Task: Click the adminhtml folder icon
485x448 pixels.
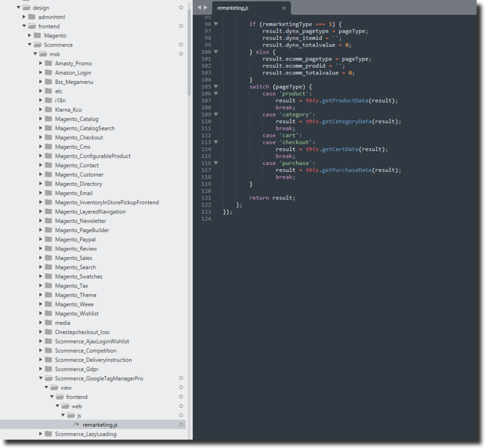Action: point(32,17)
